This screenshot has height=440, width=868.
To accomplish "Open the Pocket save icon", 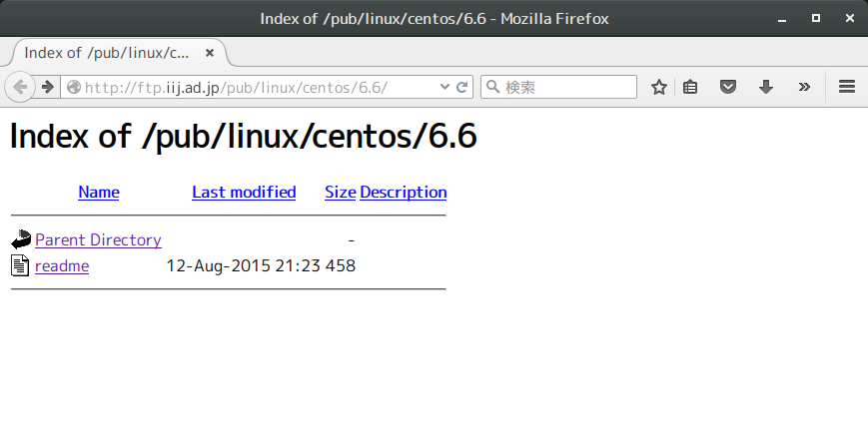I will pyautogui.click(x=729, y=87).
